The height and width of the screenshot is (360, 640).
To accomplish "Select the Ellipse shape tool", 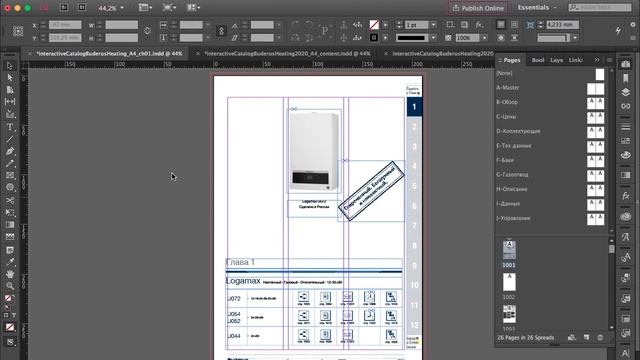I will tap(10, 187).
